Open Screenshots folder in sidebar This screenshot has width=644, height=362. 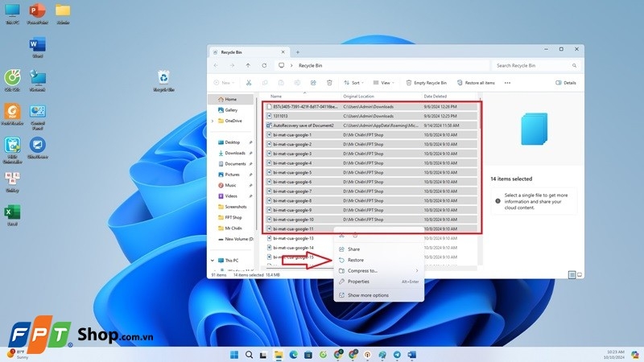[x=235, y=207]
